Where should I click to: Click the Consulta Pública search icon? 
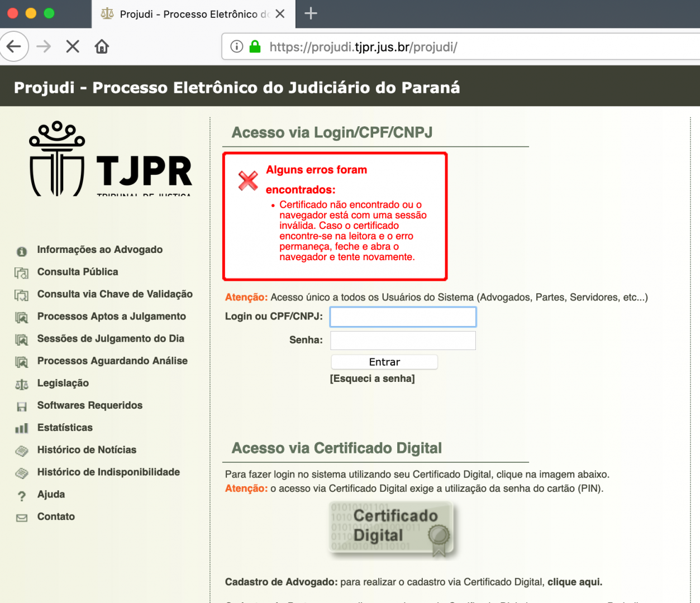pos(22,273)
